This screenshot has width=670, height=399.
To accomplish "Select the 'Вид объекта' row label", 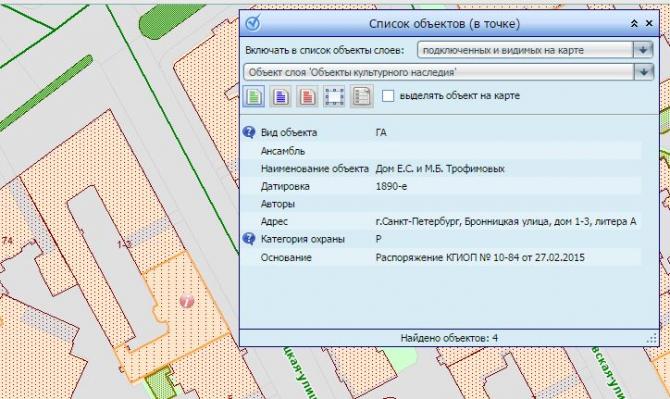I will coord(289,132).
